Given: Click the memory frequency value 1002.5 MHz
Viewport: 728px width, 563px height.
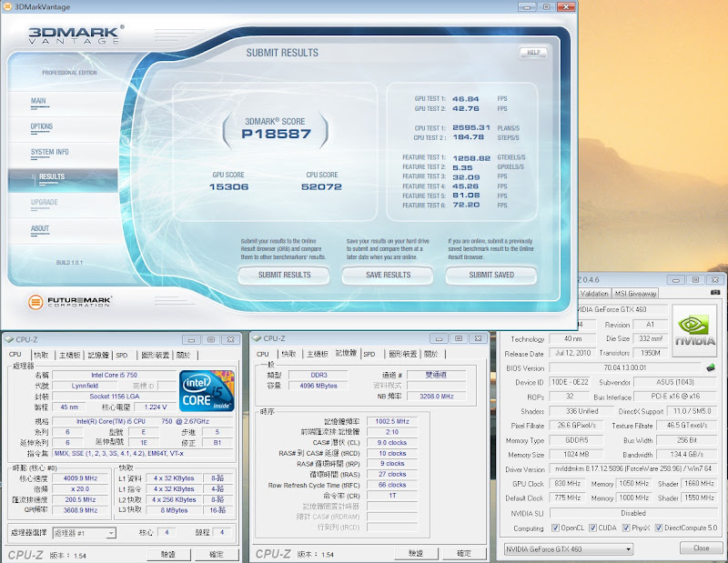Looking at the screenshot, I should 392,421.
